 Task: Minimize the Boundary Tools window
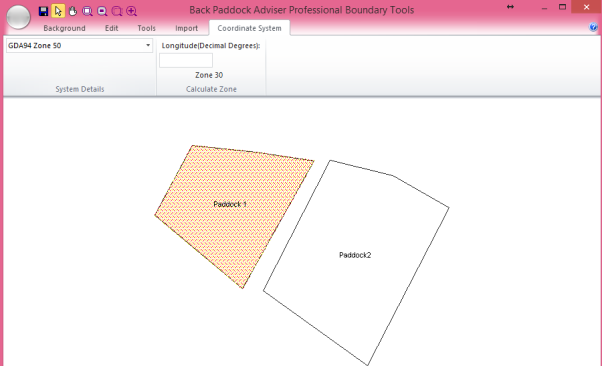click(x=544, y=8)
